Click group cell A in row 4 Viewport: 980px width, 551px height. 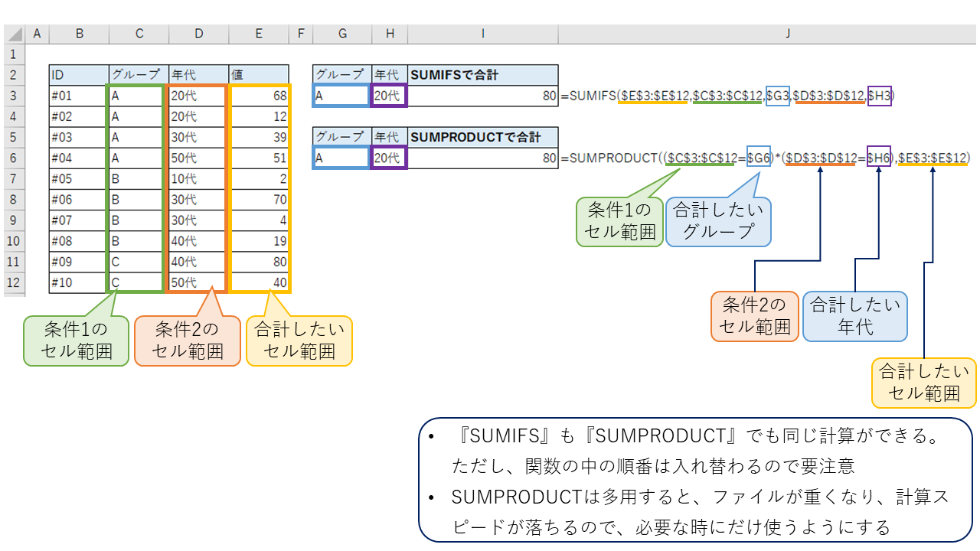(x=139, y=116)
